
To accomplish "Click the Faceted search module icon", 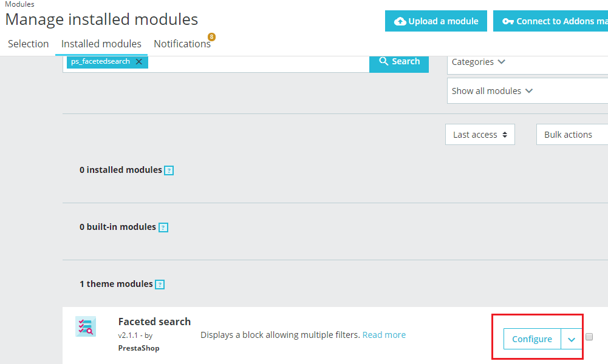I will [86, 326].
